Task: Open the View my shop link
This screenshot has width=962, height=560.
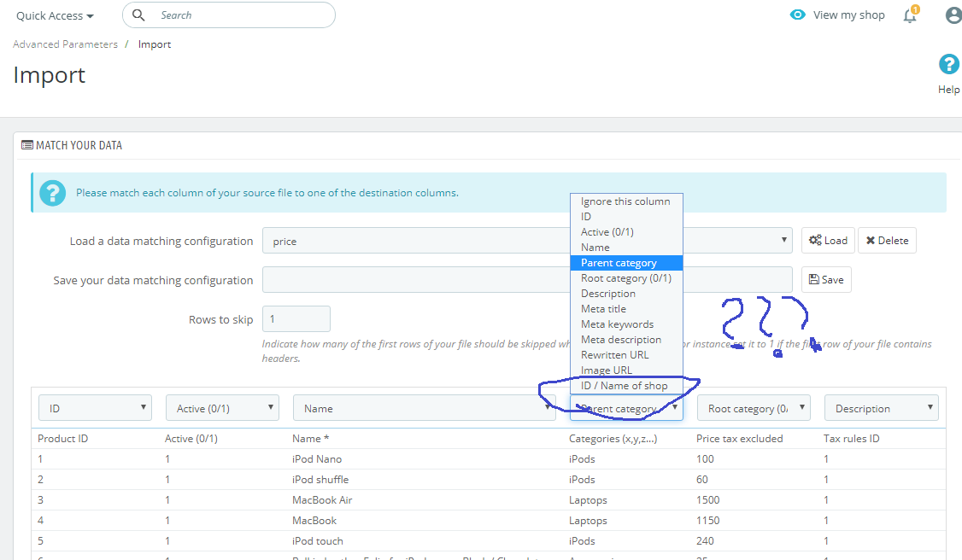Action: 848,15
